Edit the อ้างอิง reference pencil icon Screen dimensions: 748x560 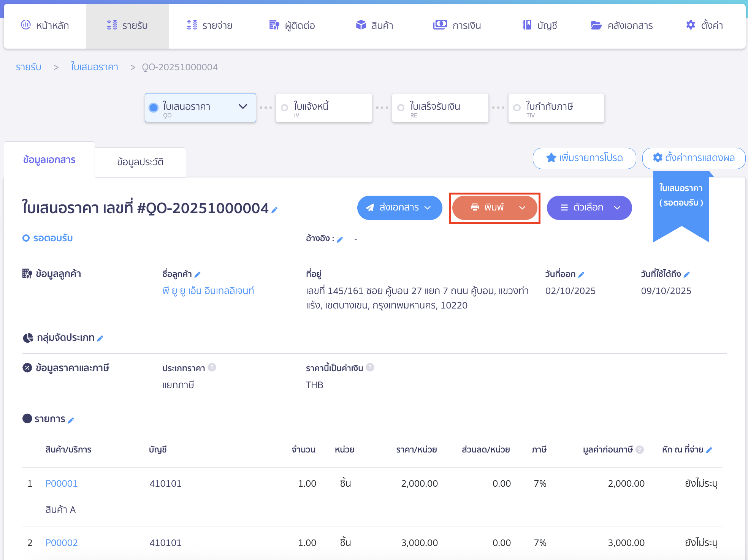pos(340,239)
